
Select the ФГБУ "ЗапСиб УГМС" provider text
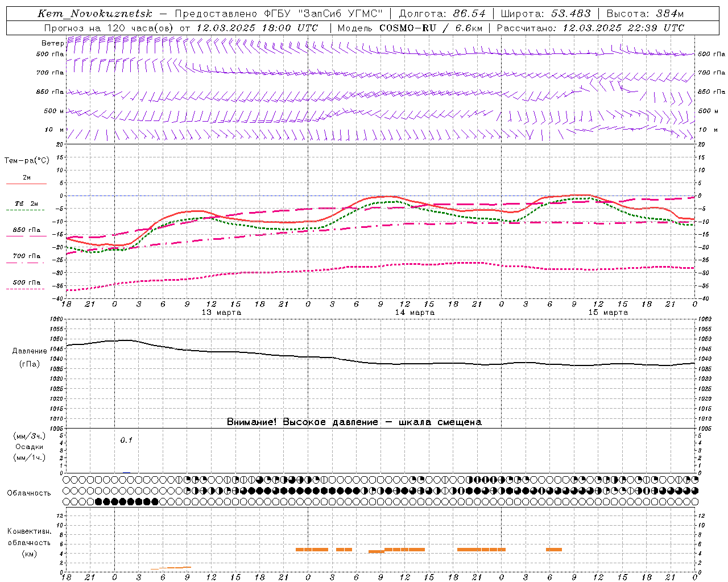pyautogui.click(x=324, y=14)
